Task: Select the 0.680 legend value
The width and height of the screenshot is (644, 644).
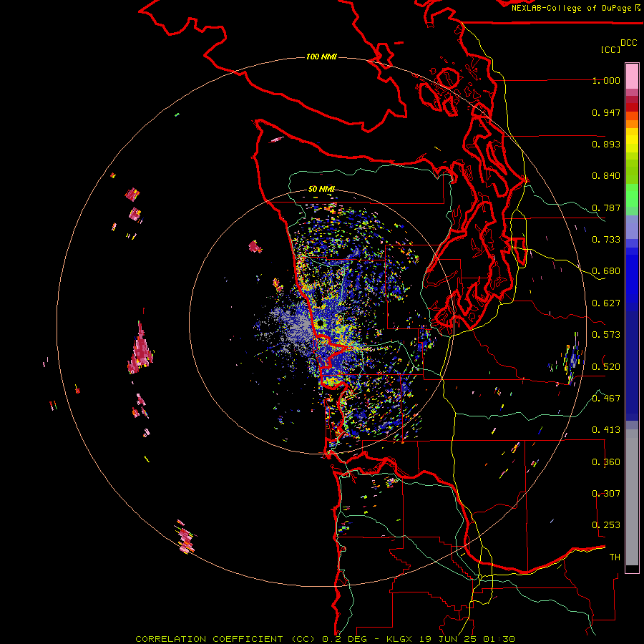Action: (606, 271)
